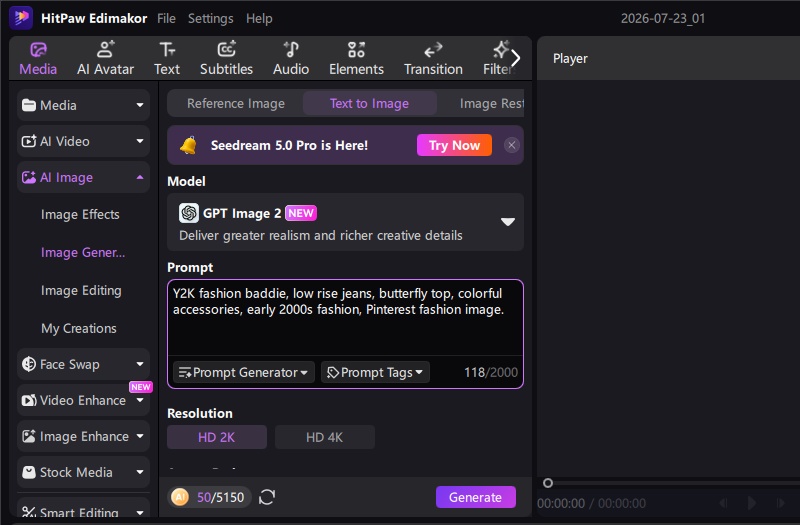Click the project name 2026-07-23_01

(x=663, y=18)
